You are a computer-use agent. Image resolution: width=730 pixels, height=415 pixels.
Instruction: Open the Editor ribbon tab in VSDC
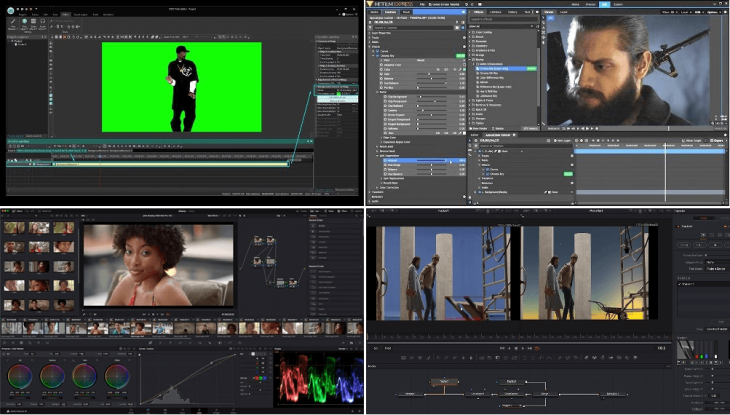tap(66, 14)
